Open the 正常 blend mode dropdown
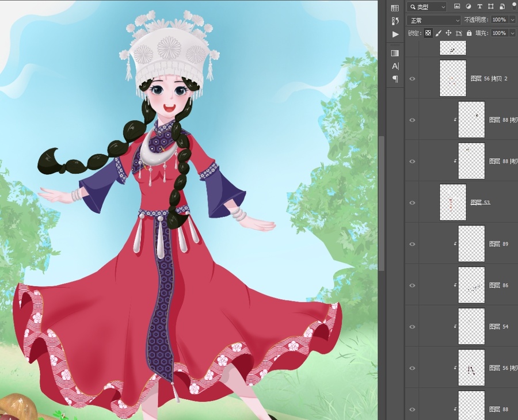The width and height of the screenshot is (518, 420). 434,21
